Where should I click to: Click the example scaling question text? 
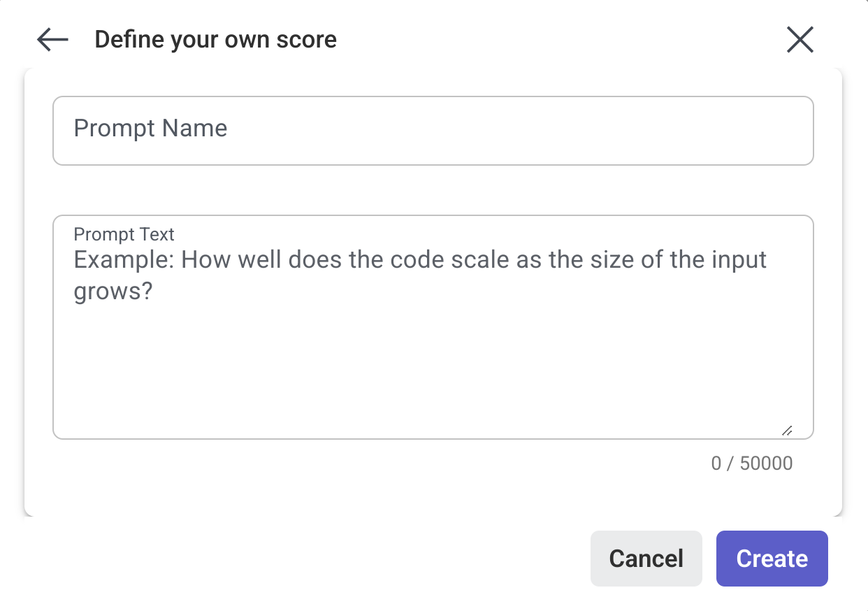tap(419, 274)
